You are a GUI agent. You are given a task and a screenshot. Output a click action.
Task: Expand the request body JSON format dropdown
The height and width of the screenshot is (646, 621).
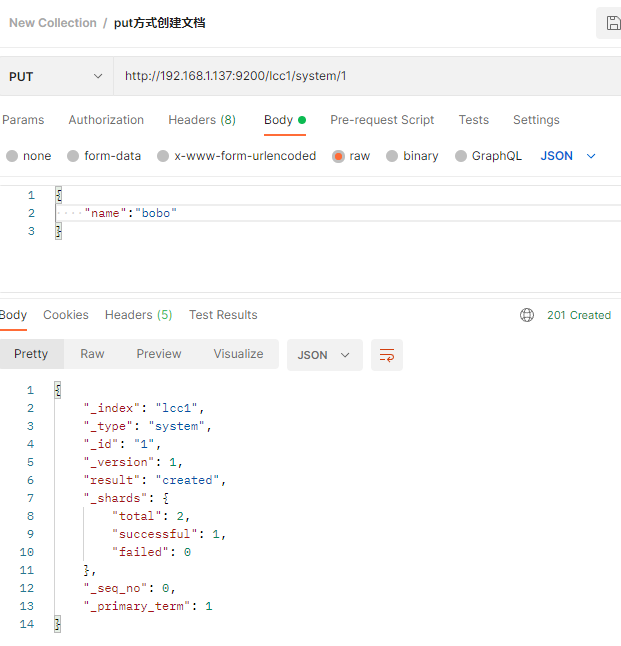coord(568,156)
